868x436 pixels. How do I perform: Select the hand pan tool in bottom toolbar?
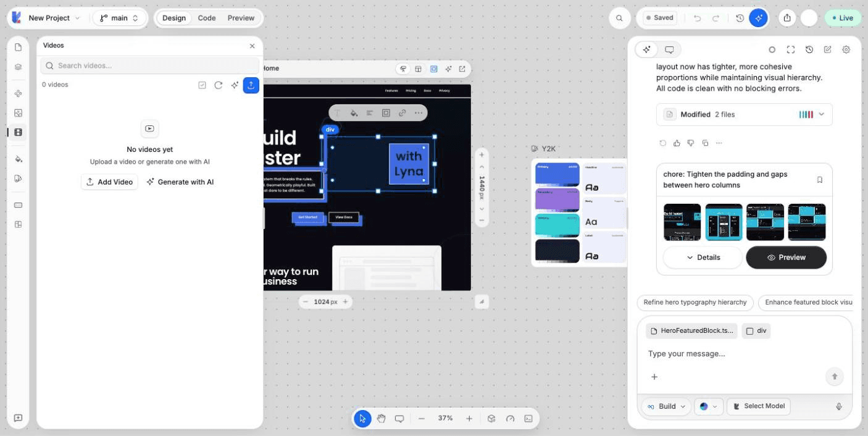click(x=381, y=418)
